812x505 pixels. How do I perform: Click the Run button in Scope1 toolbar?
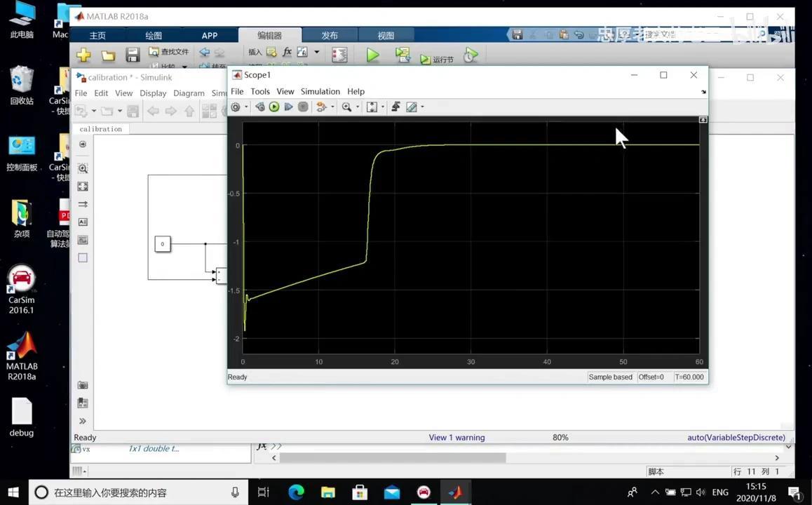(x=274, y=107)
